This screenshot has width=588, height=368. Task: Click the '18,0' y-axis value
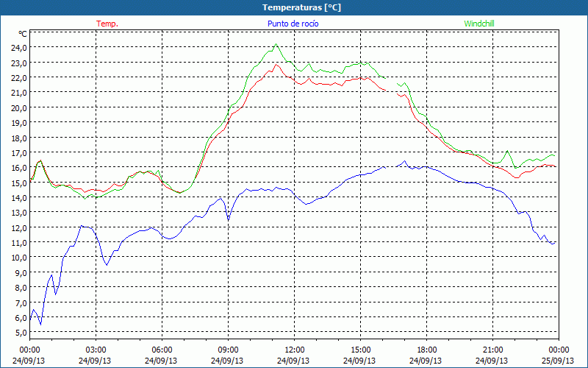[20, 138]
